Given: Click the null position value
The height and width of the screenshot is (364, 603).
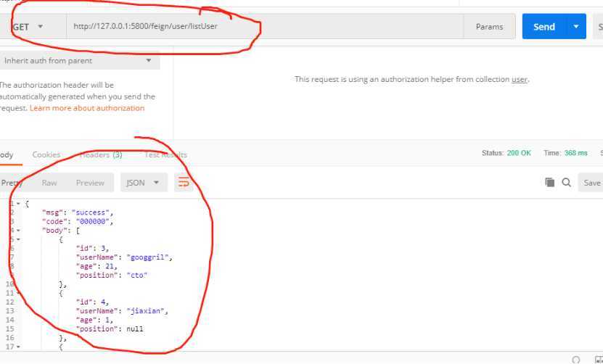Looking at the screenshot, I should 135,329.
